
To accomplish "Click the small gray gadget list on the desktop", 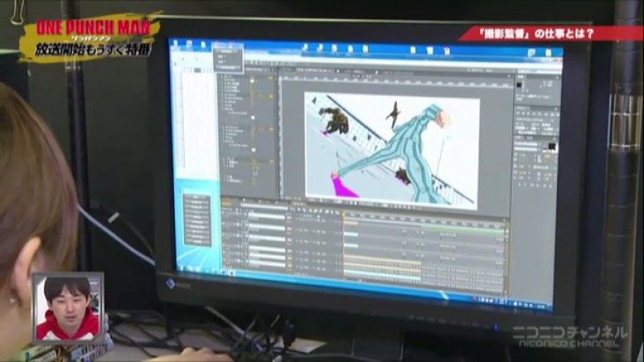I will point(197,221).
